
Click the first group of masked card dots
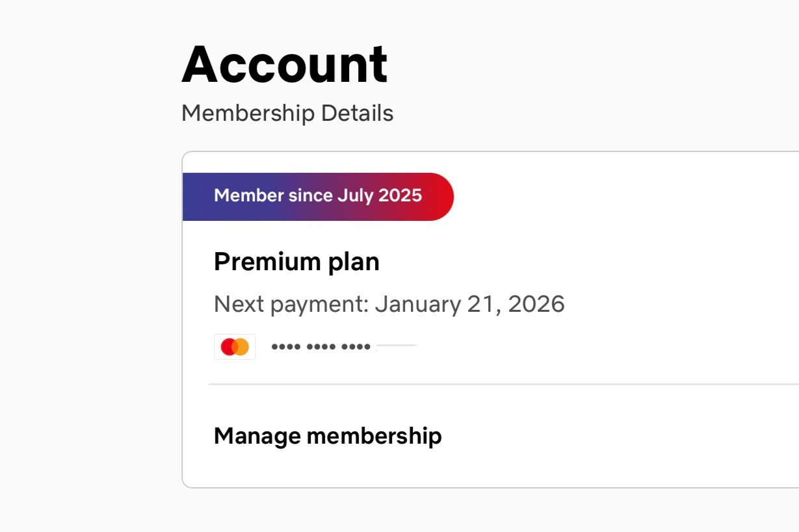click(x=286, y=348)
